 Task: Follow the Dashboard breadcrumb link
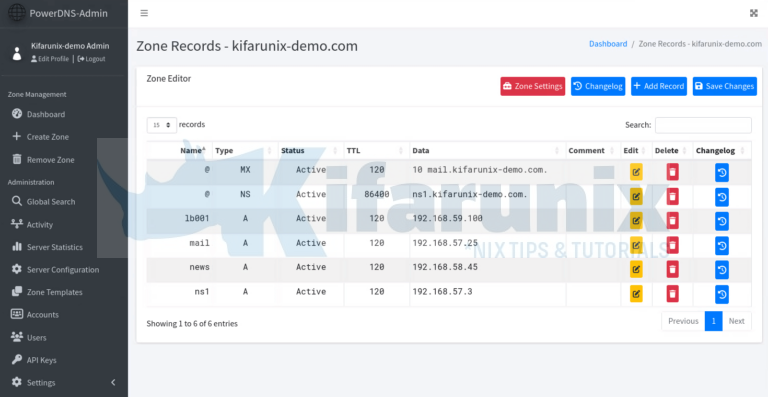608,44
